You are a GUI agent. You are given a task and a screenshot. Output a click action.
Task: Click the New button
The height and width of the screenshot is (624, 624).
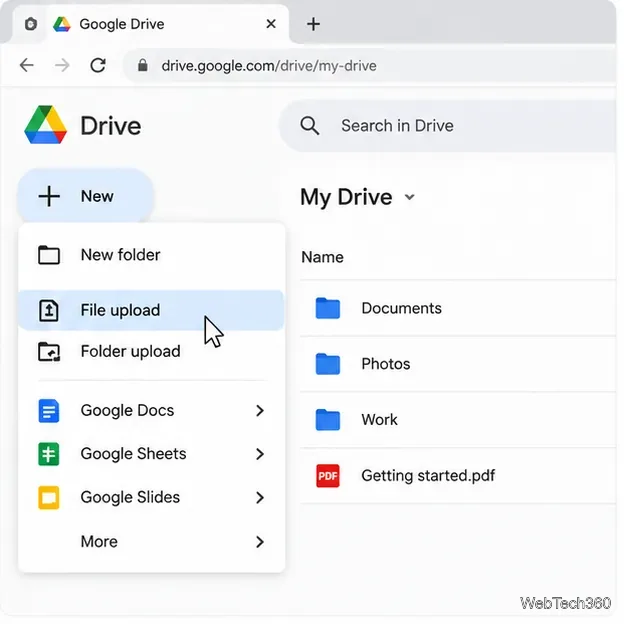click(86, 196)
